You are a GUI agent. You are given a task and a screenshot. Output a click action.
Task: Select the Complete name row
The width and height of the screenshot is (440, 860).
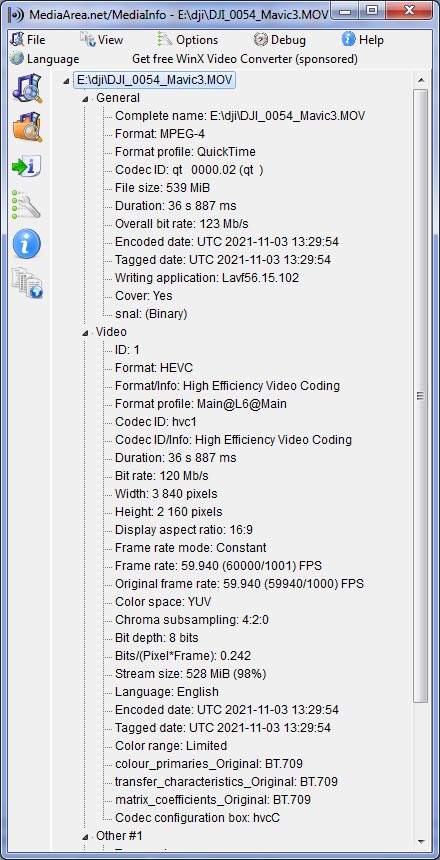[x=240, y=116]
